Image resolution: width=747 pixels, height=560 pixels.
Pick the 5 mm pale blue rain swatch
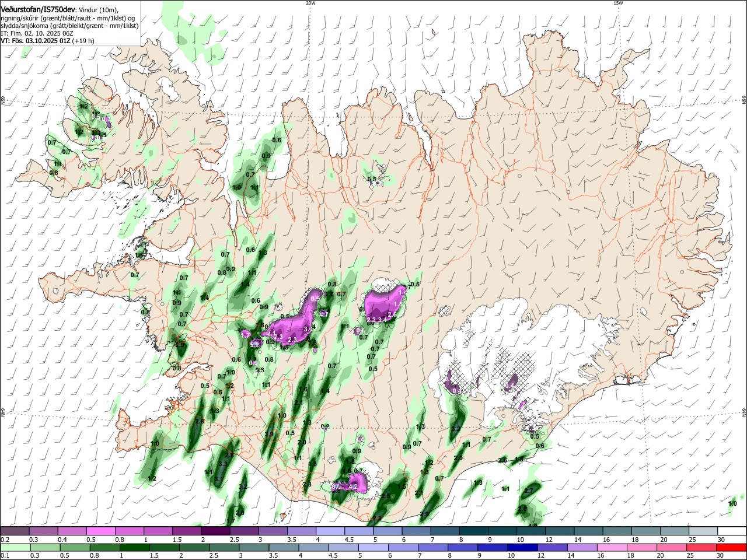point(373,547)
